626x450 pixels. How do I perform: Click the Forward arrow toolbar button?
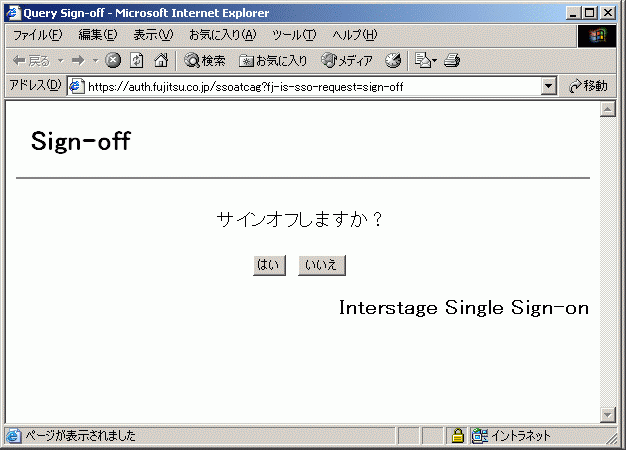(78, 61)
